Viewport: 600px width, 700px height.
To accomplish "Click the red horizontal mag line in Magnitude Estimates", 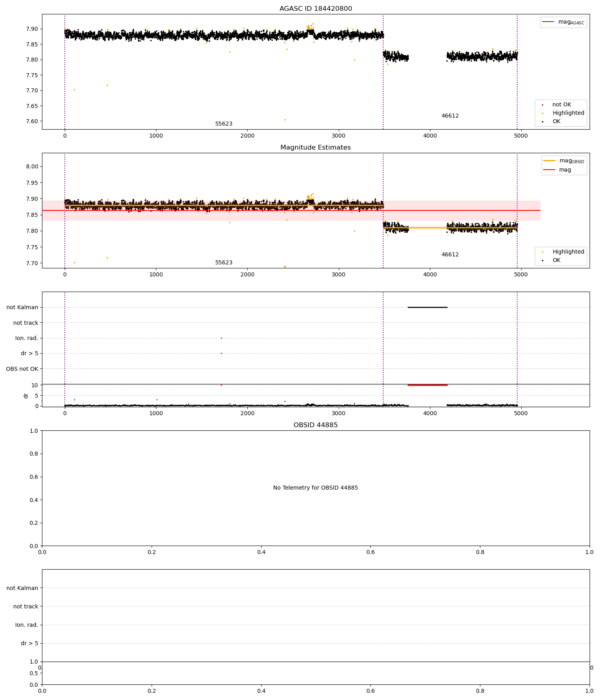I will 291,210.
